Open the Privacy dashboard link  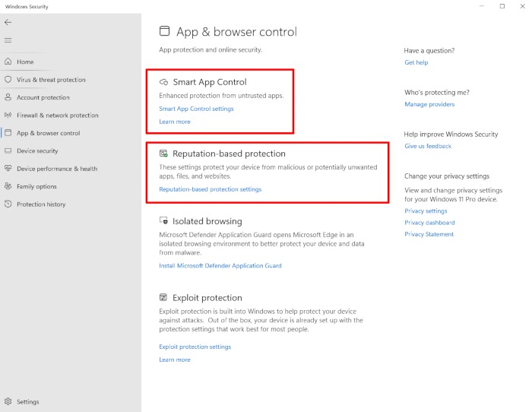(x=429, y=222)
